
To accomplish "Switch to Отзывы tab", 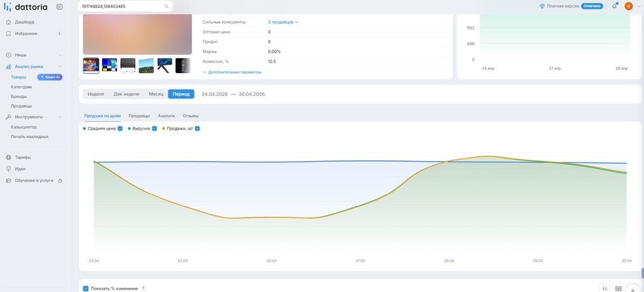I will click(191, 115).
